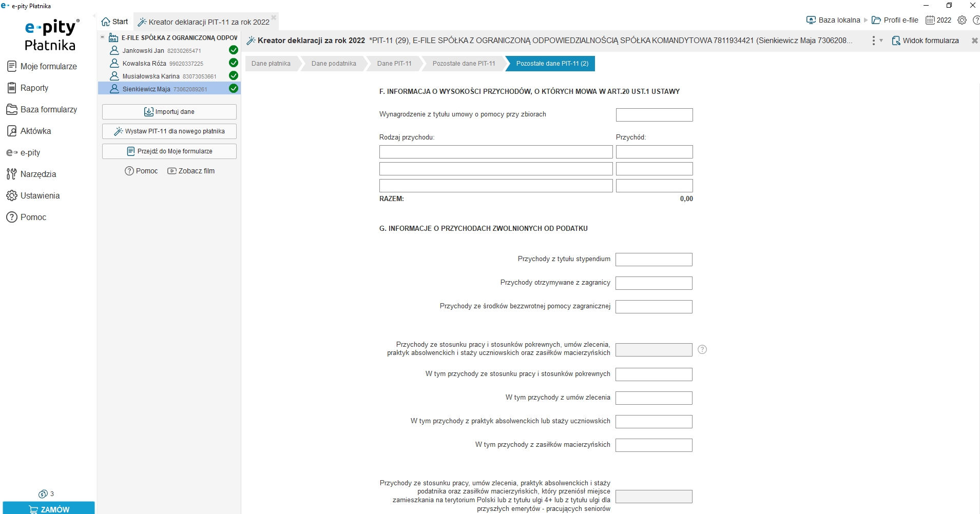980x514 pixels.
Task: Close the Kreator deklaracji form panel
Action: [974, 41]
